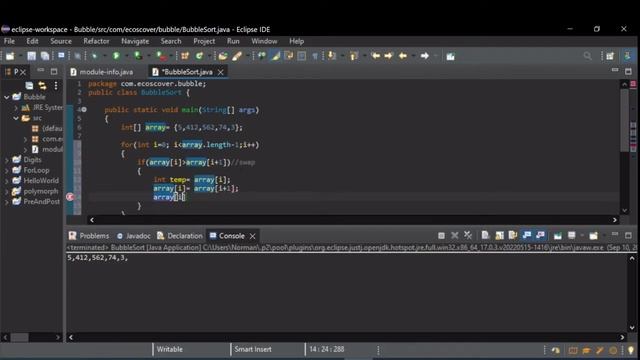Screen dimensions: 640x360
Task: Toggle Scroll Lock in Console toolbar
Action: tap(499, 236)
